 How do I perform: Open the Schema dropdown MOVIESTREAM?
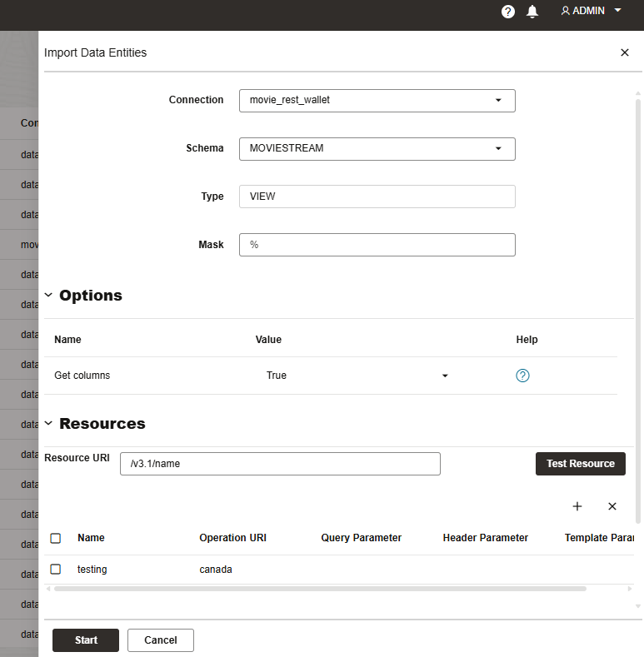377,148
